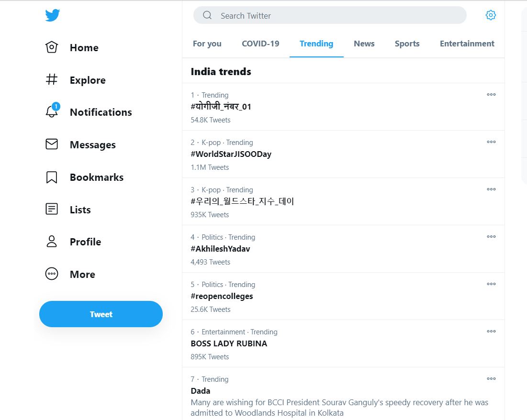Screen dimensions: 527x420
Task: Open options menu for #WorldStarJISOODay trend
Action: (x=491, y=142)
